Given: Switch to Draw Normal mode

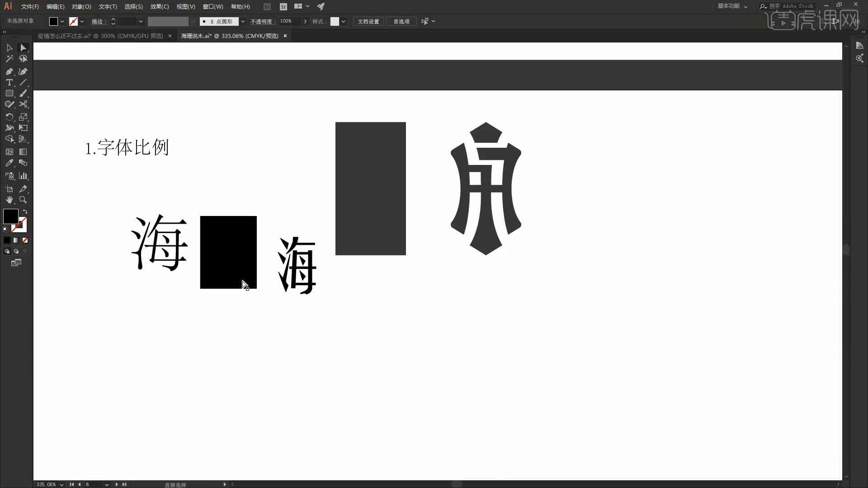Looking at the screenshot, I should point(7,251).
